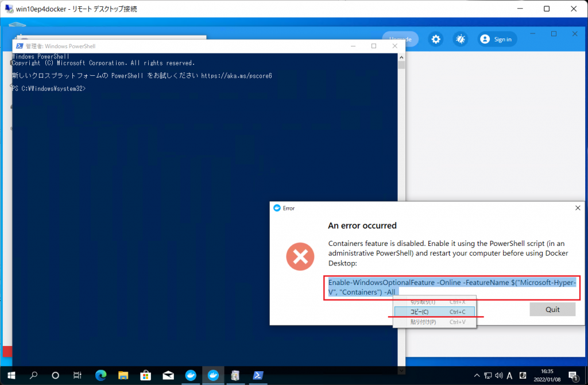The width and height of the screenshot is (588, 385).
Task: Click the Upgrade button in Docker Desktop
Action: coord(400,39)
